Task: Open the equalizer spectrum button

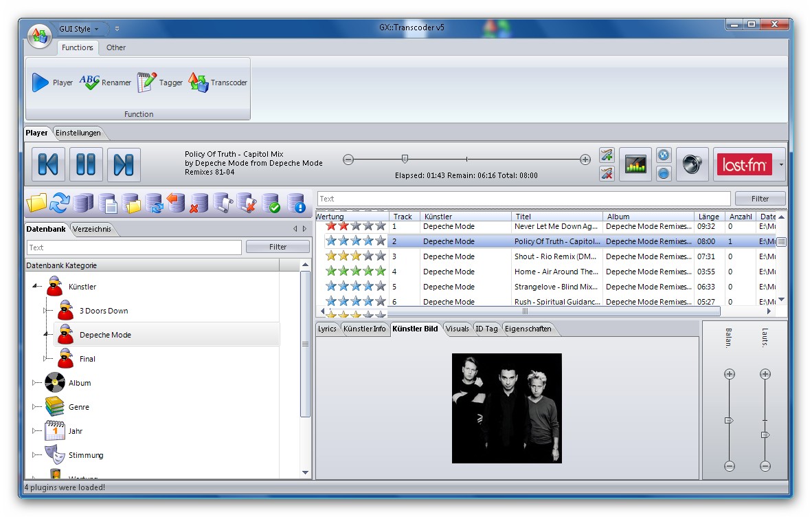Action: [x=635, y=165]
